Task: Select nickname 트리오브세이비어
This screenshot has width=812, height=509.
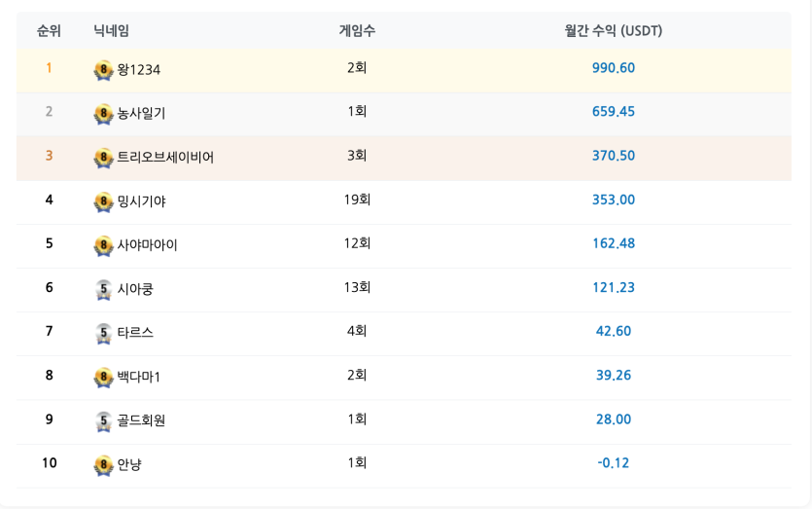Action: tap(165, 157)
